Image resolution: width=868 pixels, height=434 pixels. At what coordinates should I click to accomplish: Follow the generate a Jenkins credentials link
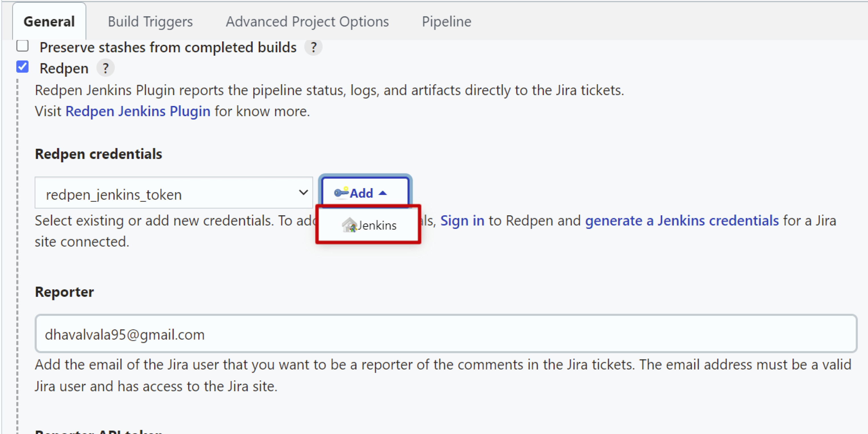682,221
